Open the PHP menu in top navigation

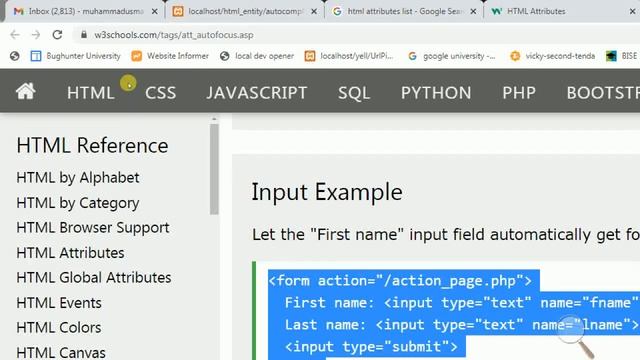(519, 93)
